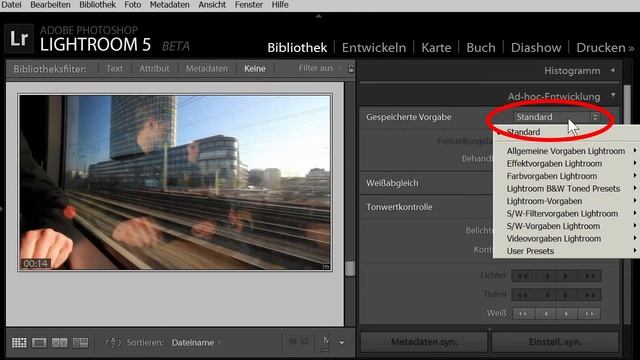
Task: Open S/W-Filtervorgaben Lightroom submenu
Action: tap(567, 213)
